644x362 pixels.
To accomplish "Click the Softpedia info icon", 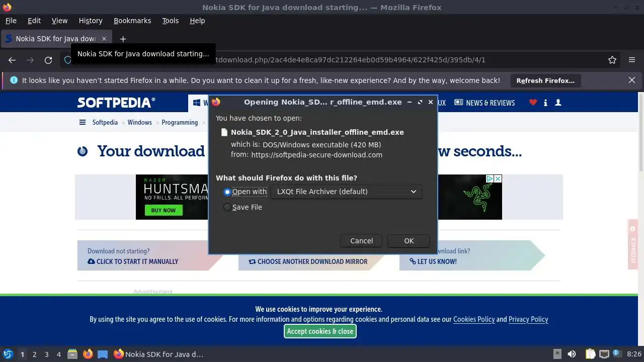I will pos(545,103).
